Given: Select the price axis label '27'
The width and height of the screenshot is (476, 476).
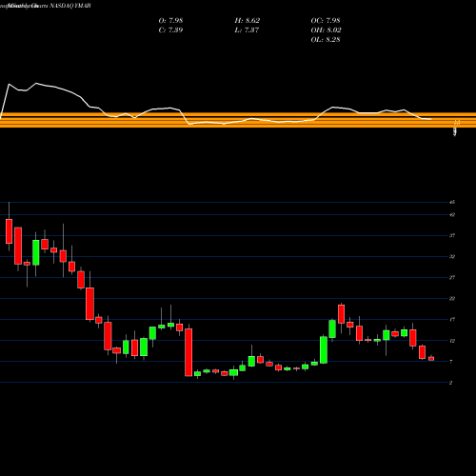Looking at the screenshot, I should coord(452,277).
